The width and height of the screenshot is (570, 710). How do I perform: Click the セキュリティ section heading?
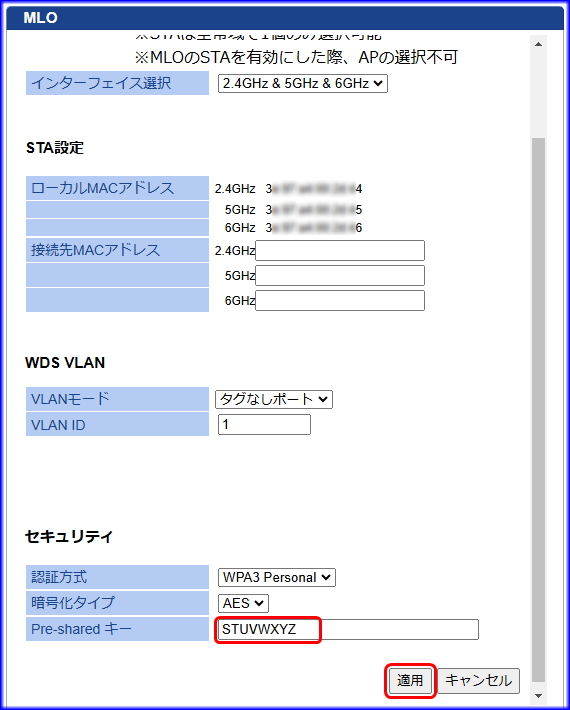68,537
